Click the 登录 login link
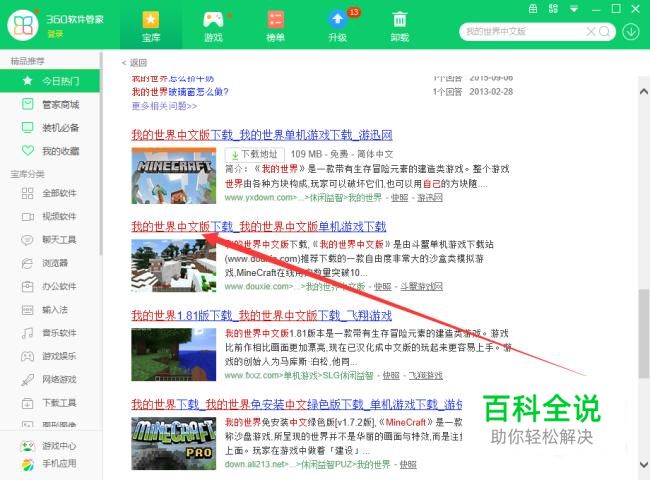Image resolution: width=650 pixels, height=480 pixels. click(55, 34)
